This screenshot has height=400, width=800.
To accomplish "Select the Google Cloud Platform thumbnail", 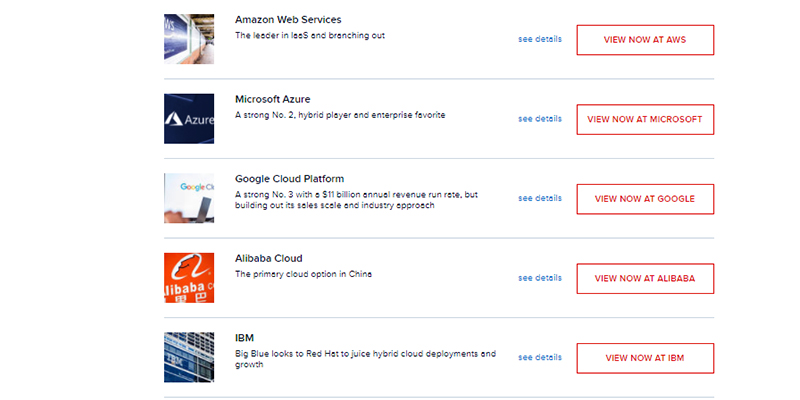I will [189, 198].
